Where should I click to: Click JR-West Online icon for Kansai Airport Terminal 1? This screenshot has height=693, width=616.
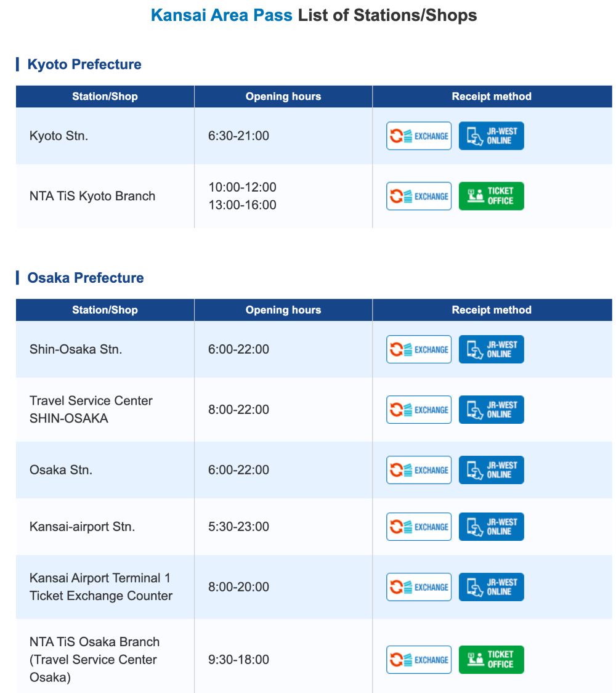(x=491, y=587)
